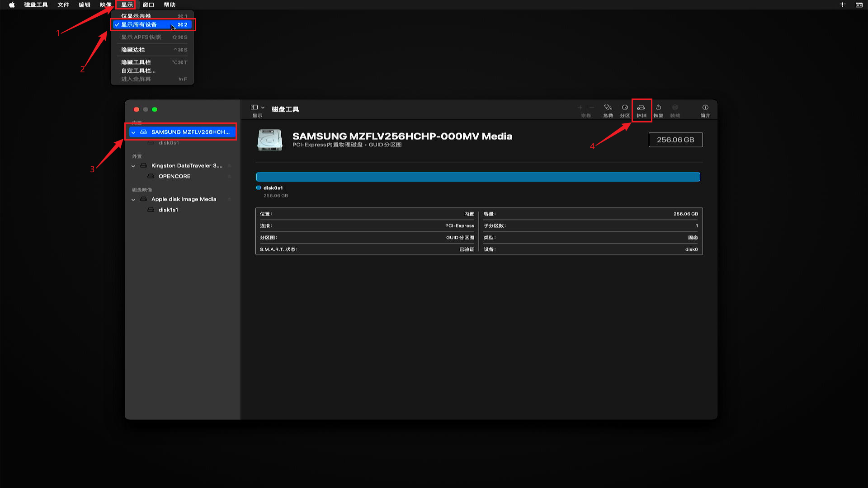Click the 类型 value 固态
The width and height of the screenshot is (868, 488).
point(693,238)
